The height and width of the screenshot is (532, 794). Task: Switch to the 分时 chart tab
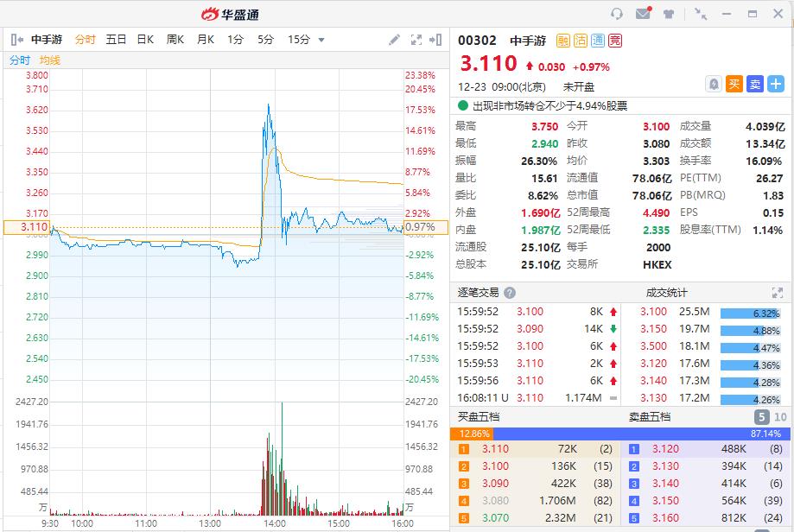coord(85,40)
